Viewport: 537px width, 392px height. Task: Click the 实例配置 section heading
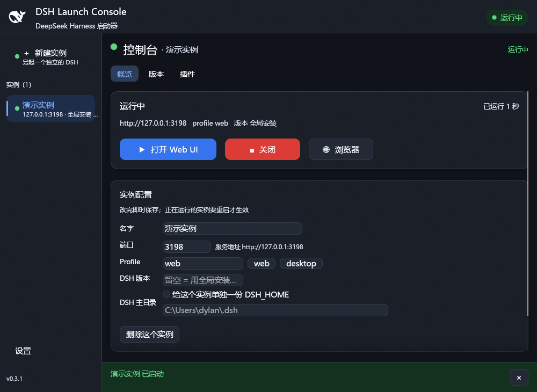click(136, 195)
